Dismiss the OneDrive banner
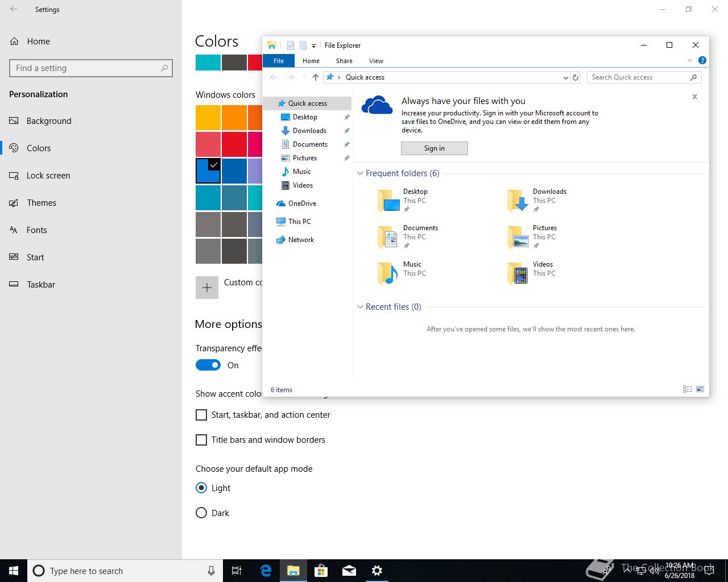The height and width of the screenshot is (582, 728). [x=694, y=97]
